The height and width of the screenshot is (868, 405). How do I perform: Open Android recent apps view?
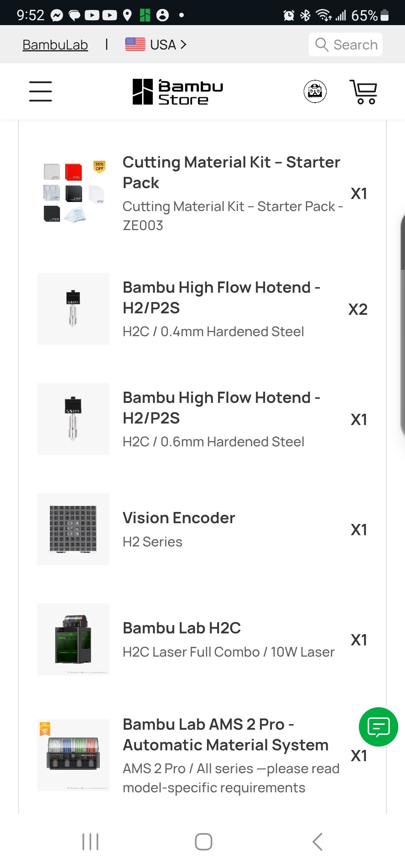90,842
